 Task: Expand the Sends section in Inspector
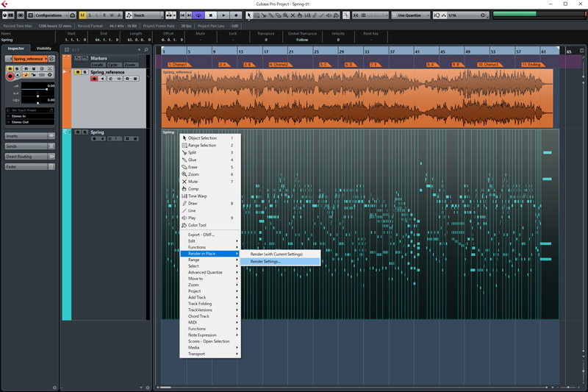click(x=26, y=146)
